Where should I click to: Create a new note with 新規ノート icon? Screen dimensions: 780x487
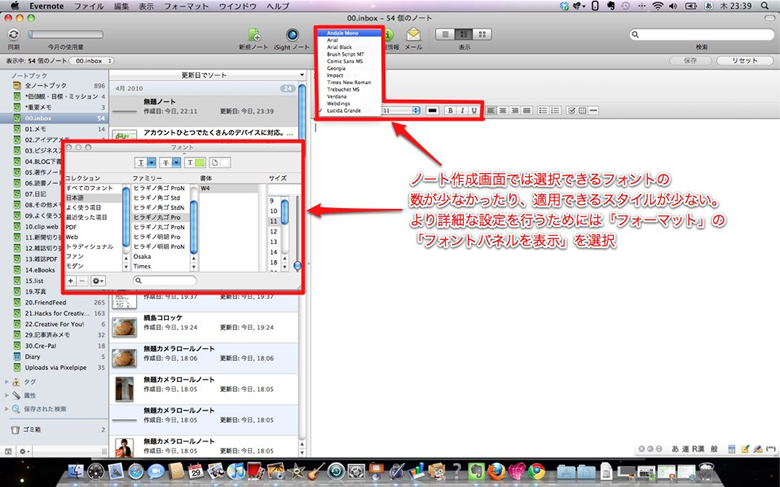tap(254, 34)
